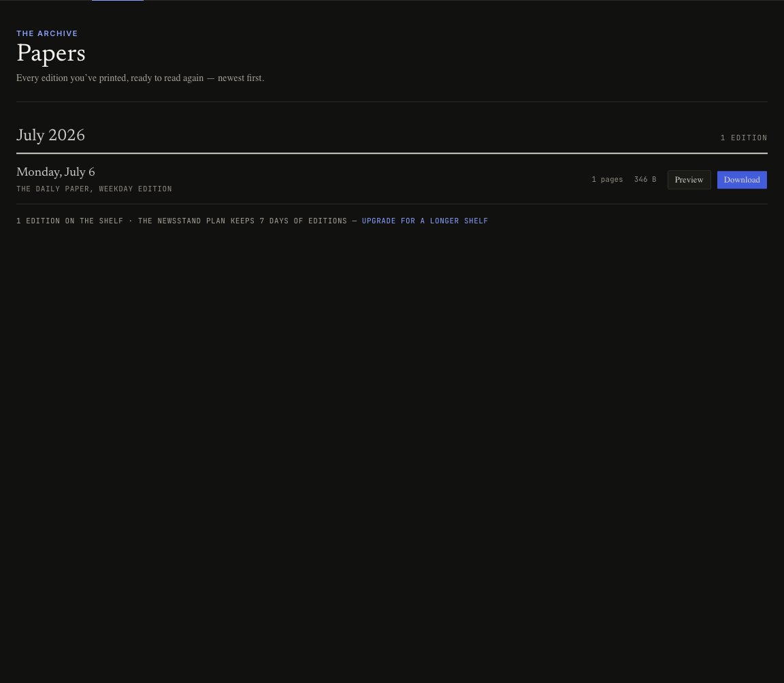784x683 pixels.
Task: Download the Monday, July 6 edition
Action: (742, 180)
